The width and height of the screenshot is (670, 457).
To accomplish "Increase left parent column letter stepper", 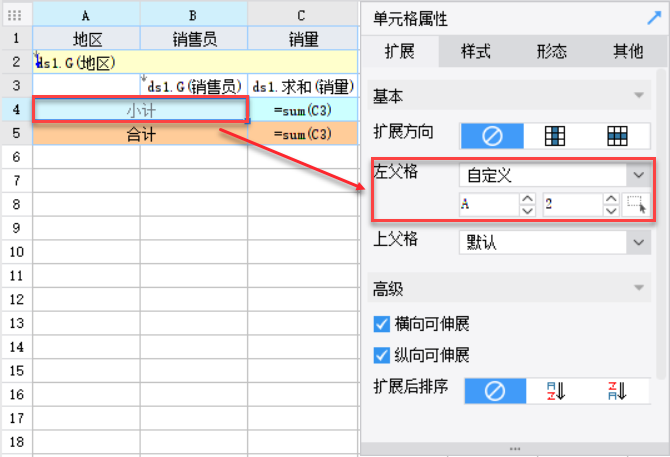I will 528,199.
